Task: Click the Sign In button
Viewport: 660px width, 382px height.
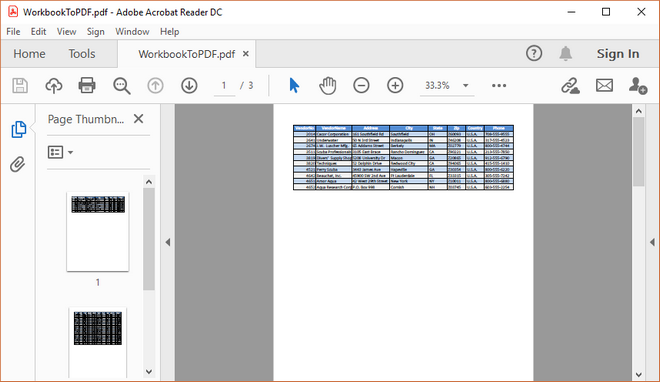Action: tap(618, 54)
